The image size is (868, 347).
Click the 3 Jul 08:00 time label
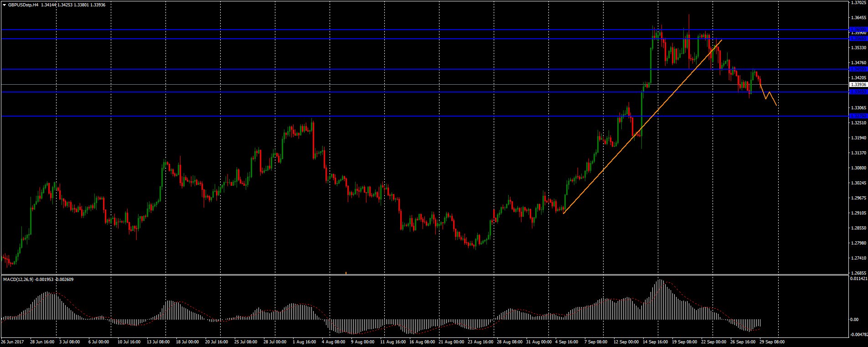(70, 342)
